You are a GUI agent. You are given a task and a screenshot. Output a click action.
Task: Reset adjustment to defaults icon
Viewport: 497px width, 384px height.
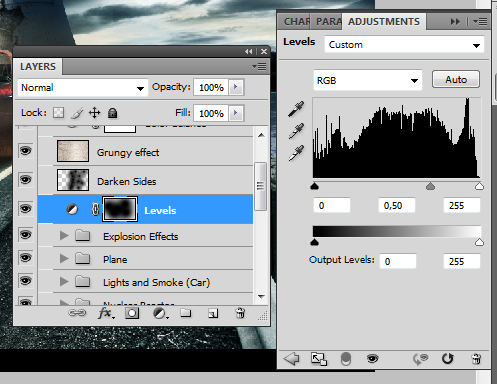pos(447,359)
